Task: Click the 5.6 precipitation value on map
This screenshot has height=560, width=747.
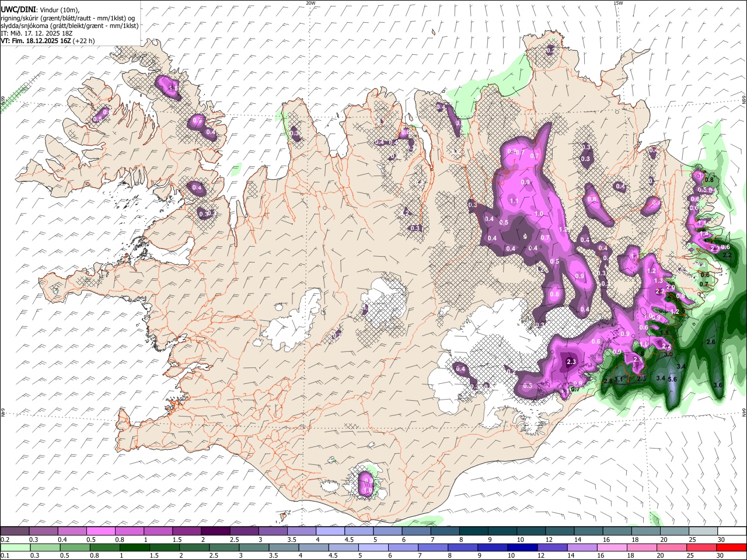Action: pos(672,379)
